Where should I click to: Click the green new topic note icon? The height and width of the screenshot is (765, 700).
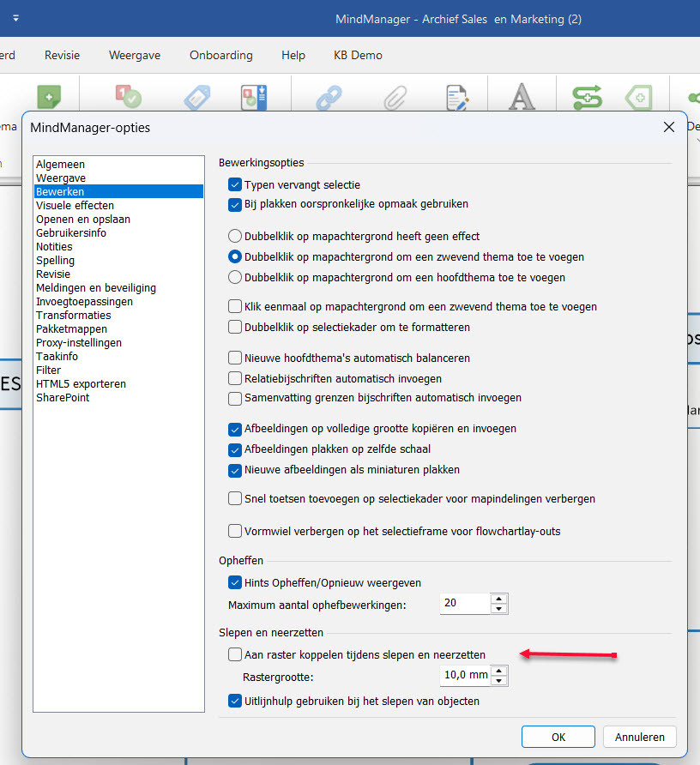click(x=49, y=97)
